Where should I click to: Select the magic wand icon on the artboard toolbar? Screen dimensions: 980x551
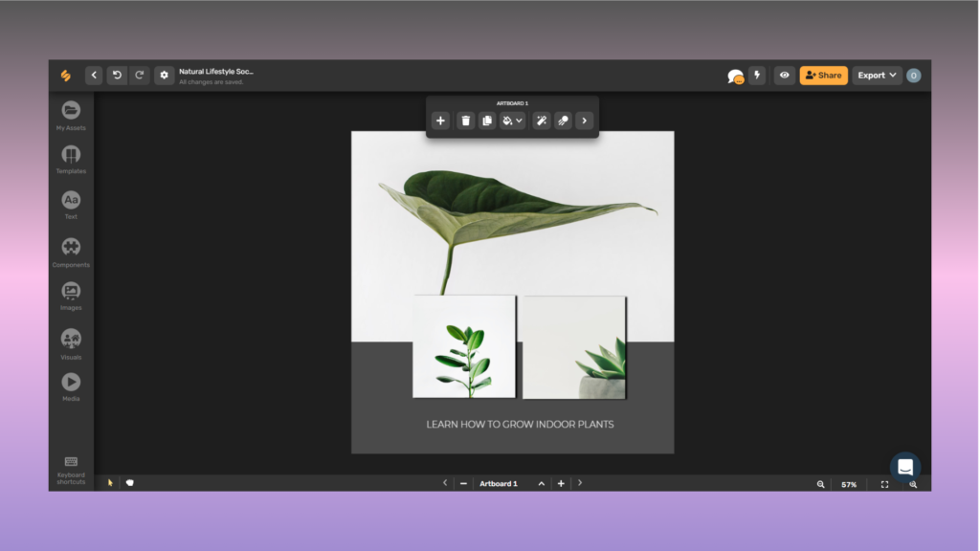(540, 121)
